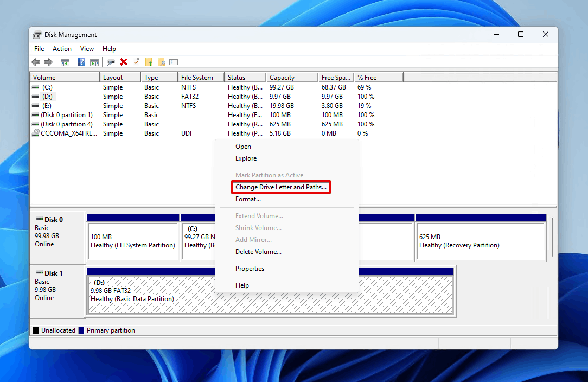The width and height of the screenshot is (588, 382).
Task: Click the Show/Hide Console Tree icon
Action: tap(65, 62)
